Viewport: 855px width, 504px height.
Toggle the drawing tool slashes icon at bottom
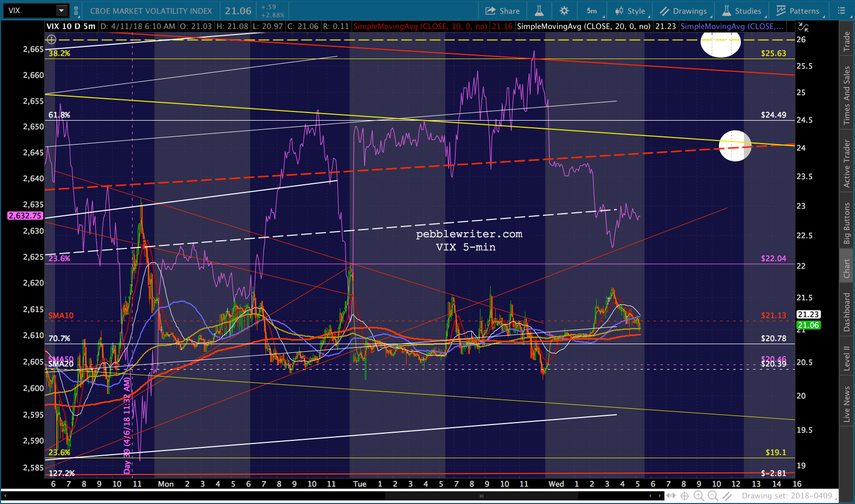(727, 496)
